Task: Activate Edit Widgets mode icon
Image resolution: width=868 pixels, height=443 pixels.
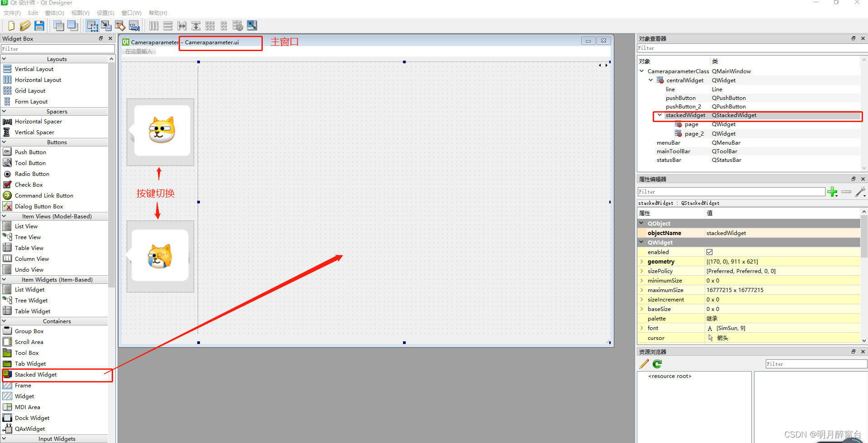Action: point(92,26)
